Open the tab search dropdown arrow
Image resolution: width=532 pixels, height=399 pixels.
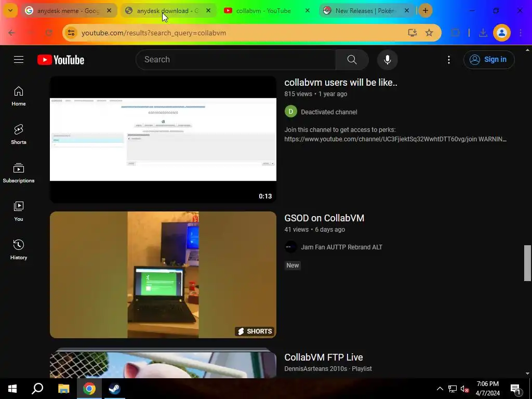click(10, 10)
